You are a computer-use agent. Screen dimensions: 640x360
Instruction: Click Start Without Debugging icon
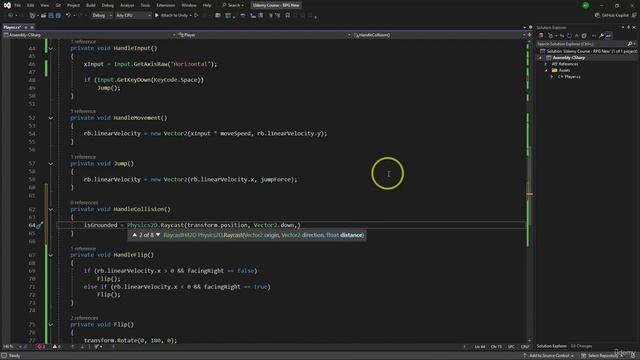[196, 16]
